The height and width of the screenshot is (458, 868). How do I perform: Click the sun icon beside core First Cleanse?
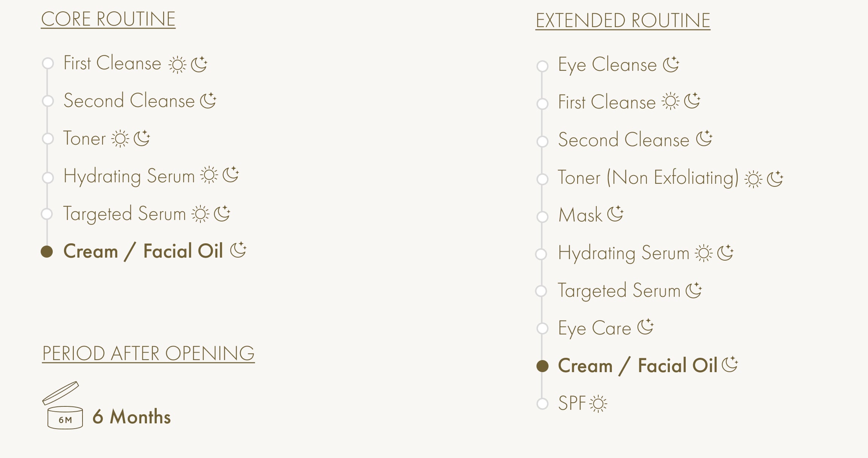point(177,65)
